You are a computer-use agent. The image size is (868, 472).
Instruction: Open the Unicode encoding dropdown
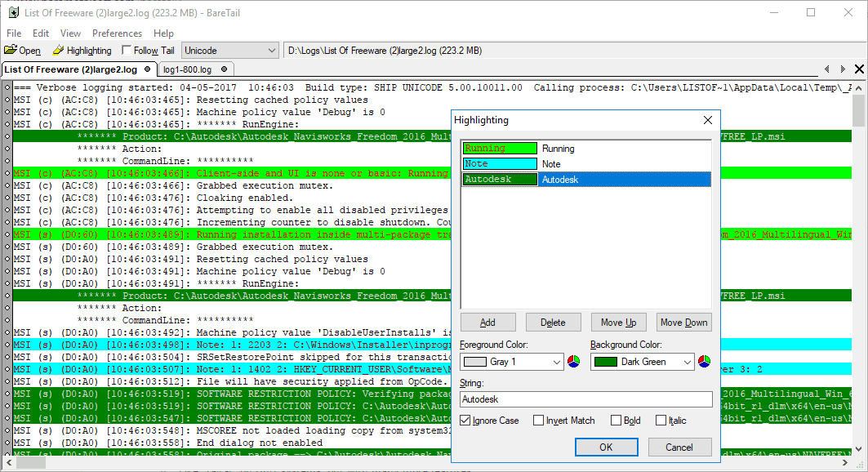coord(229,51)
